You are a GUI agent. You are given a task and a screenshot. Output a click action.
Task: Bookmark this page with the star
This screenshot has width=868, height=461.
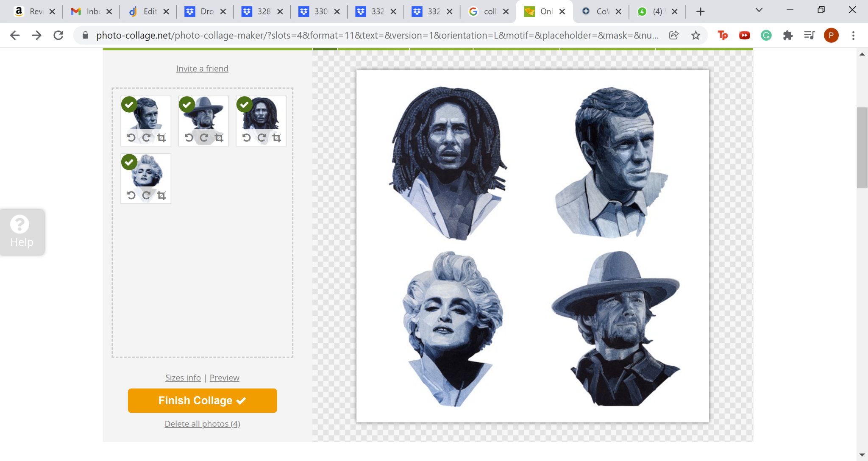coord(696,35)
